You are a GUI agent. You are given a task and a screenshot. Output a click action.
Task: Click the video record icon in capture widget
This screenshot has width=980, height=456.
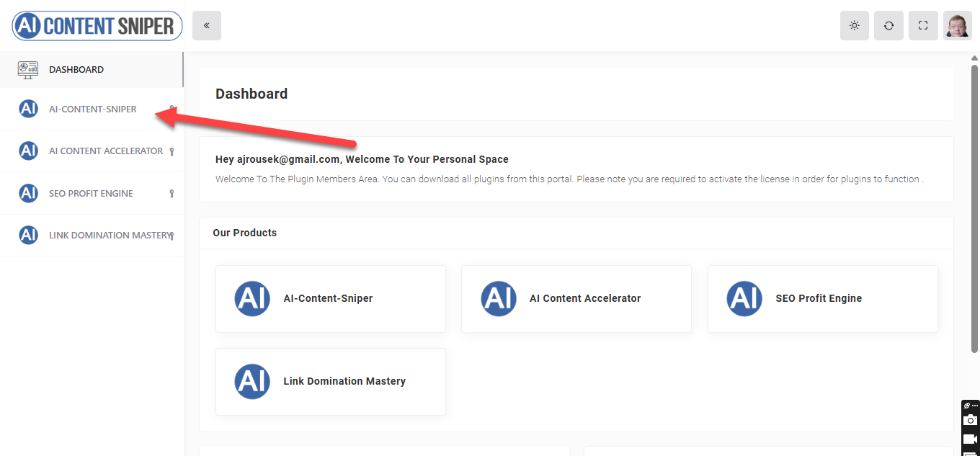pyautogui.click(x=971, y=439)
